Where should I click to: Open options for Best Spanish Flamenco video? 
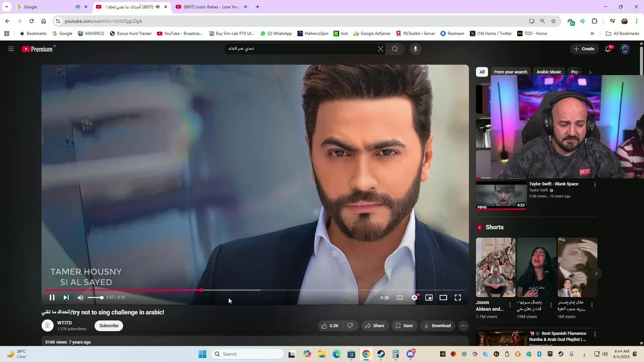595,334
